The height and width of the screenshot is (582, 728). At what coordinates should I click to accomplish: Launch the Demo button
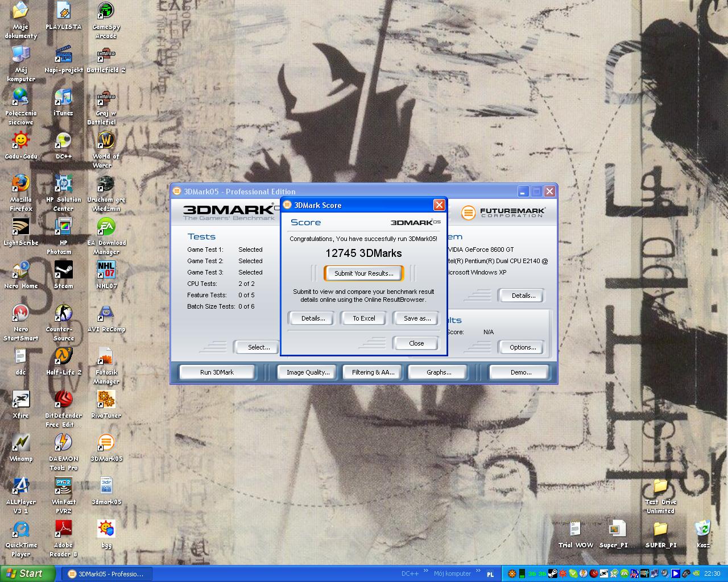click(520, 372)
